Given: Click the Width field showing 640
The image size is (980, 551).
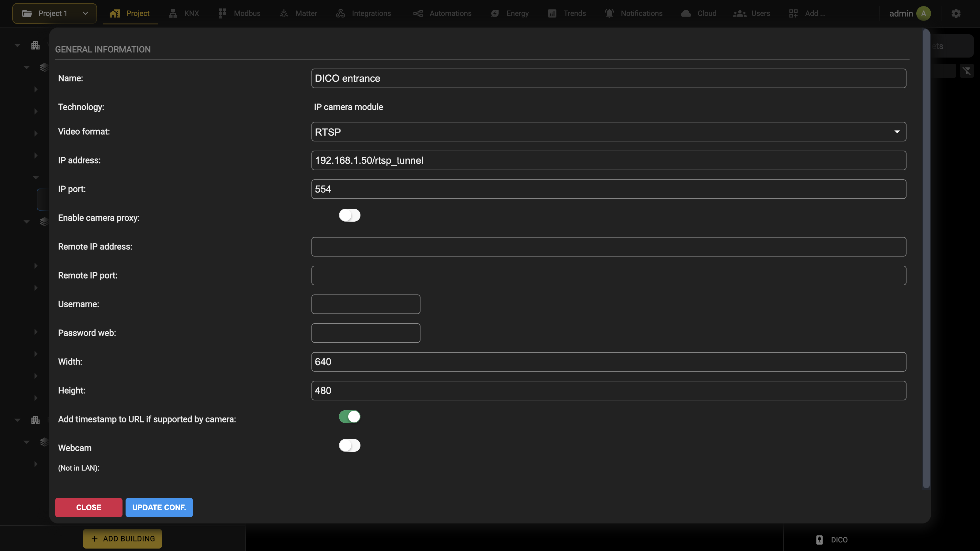Looking at the screenshot, I should [609, 362].
